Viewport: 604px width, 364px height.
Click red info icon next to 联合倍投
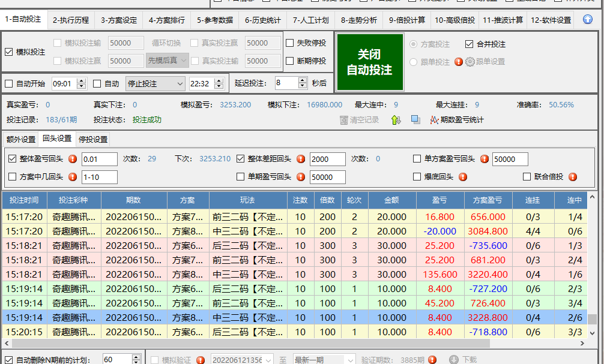coord(573,177)
